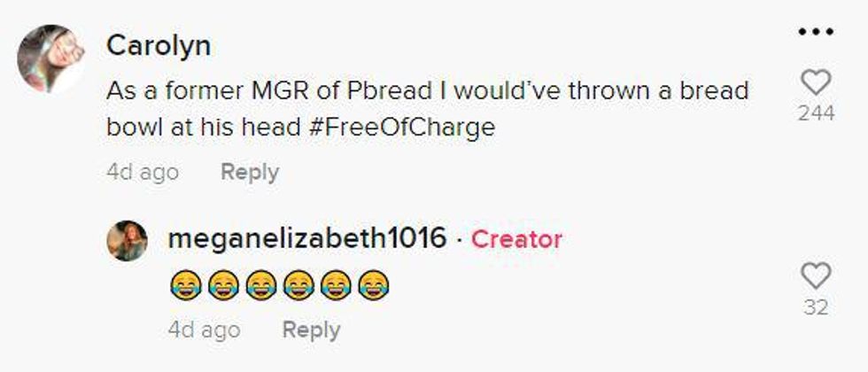
Task: Click the 4d ago timestamp under Carolyn's comment
Action: (x=143, y=172)
